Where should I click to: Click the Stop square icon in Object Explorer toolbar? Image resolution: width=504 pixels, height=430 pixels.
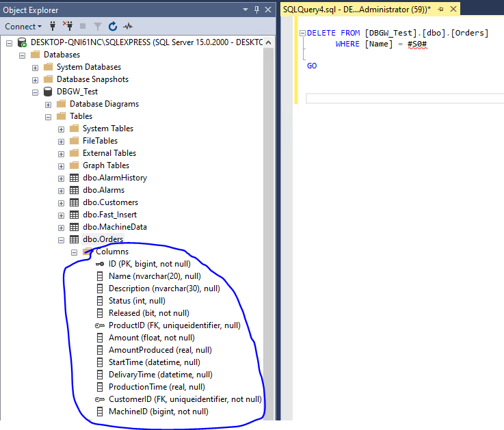[83, 26]
